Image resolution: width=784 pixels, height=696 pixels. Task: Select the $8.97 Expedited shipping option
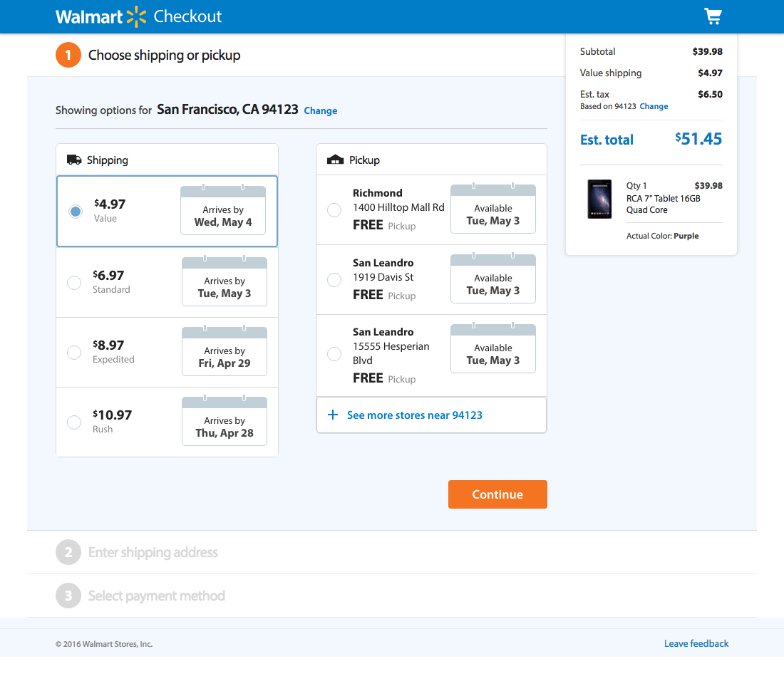click(74, 352)
